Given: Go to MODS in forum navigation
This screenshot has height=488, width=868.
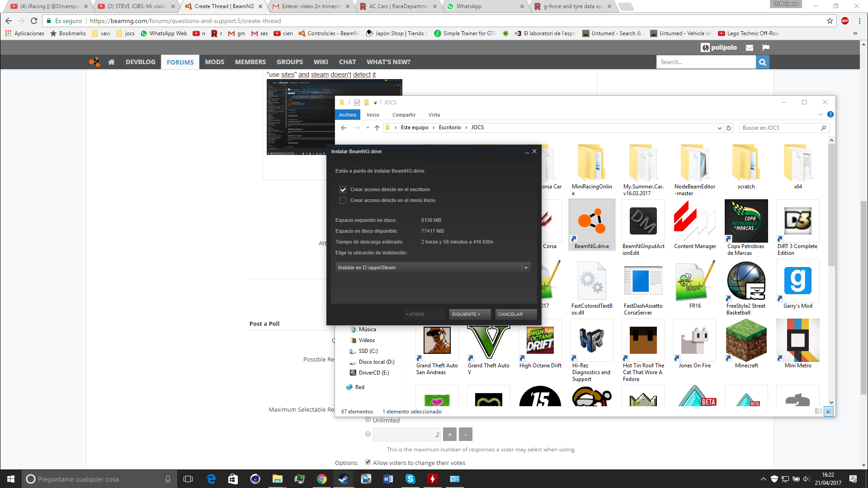Looking at the screenshot, I should 215,62.
